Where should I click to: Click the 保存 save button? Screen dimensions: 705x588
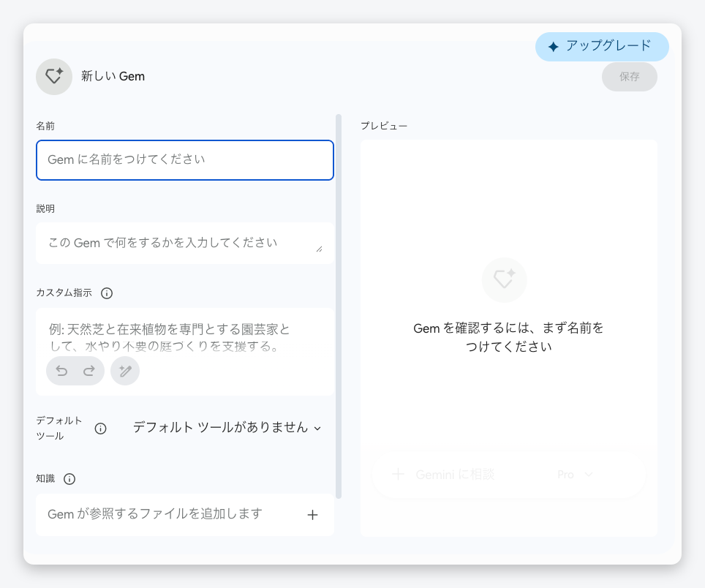pos(629,77)
